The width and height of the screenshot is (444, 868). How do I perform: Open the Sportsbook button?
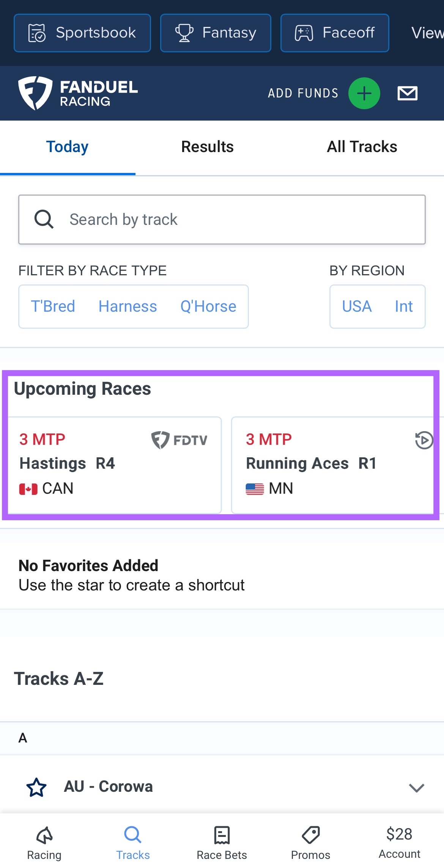[82, 33]
